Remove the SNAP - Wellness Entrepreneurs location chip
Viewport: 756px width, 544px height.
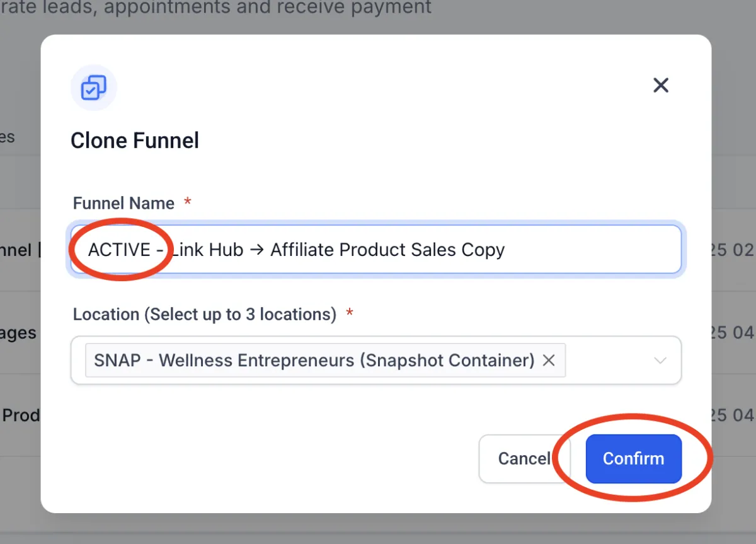tap(549, 360)
